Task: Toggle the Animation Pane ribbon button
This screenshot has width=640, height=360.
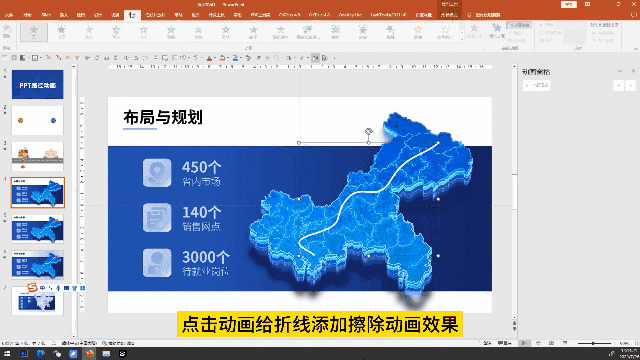Action: [519, 25]
